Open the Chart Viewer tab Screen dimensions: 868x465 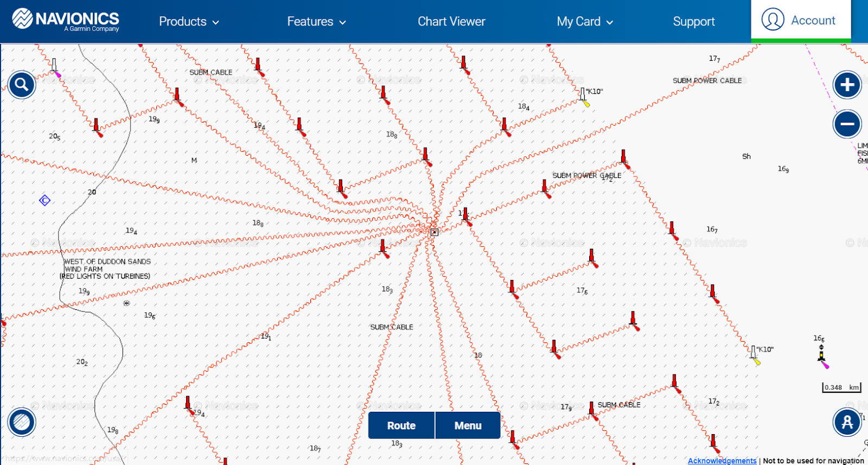pyautogui.click(x=451, y=22)
